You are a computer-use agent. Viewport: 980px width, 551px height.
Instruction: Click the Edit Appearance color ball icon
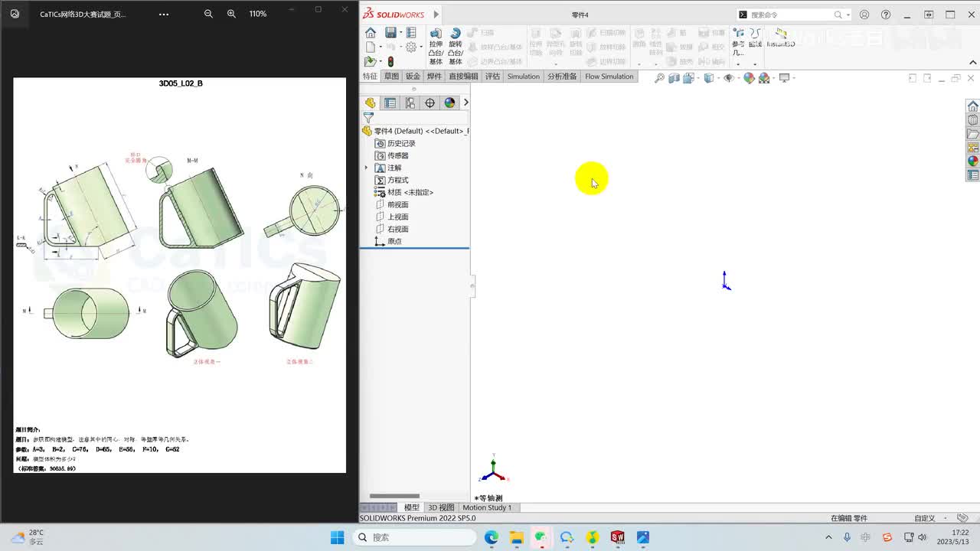pyautogui.click(x=749, y=78)
